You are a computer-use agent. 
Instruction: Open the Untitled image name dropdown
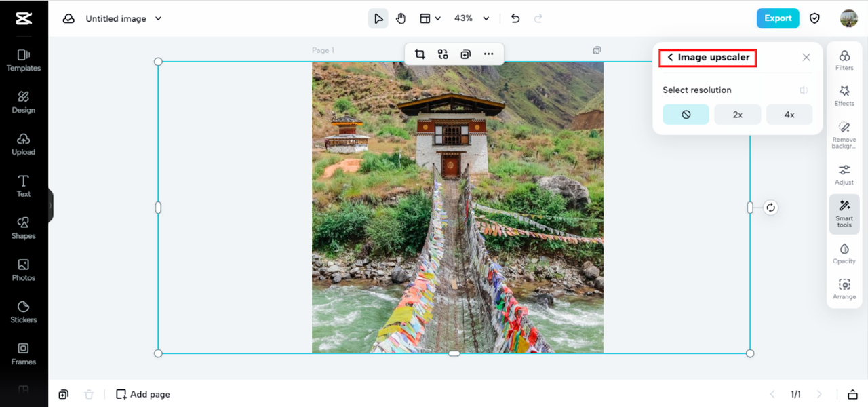pyautogui.click(x=123, y=18)
